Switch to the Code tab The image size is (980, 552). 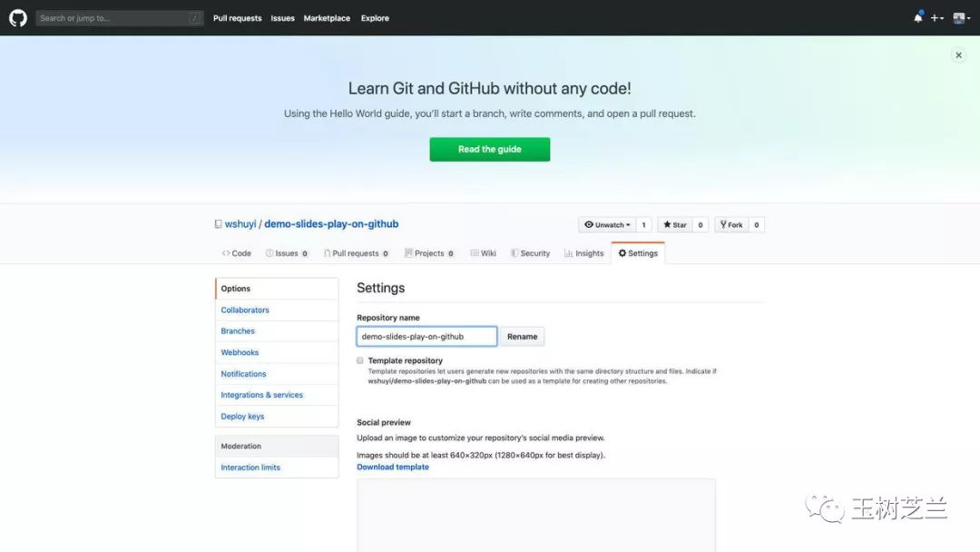point(236,253)
